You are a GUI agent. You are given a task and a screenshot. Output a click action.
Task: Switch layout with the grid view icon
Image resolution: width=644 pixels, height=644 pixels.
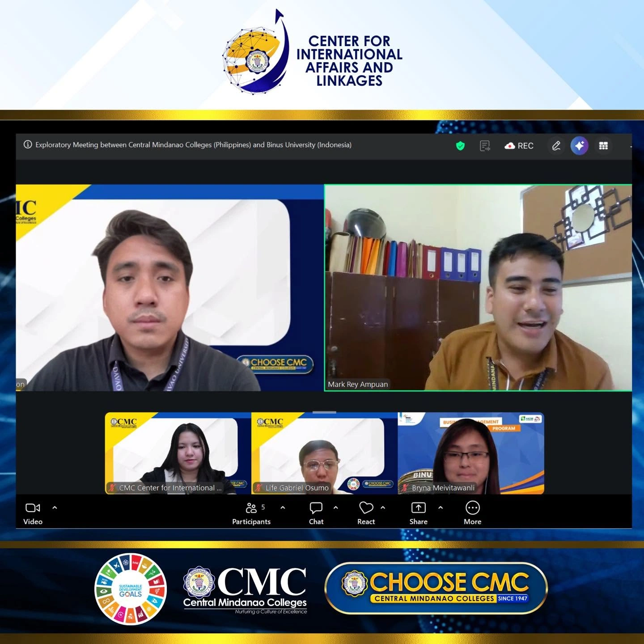(603, 146)
